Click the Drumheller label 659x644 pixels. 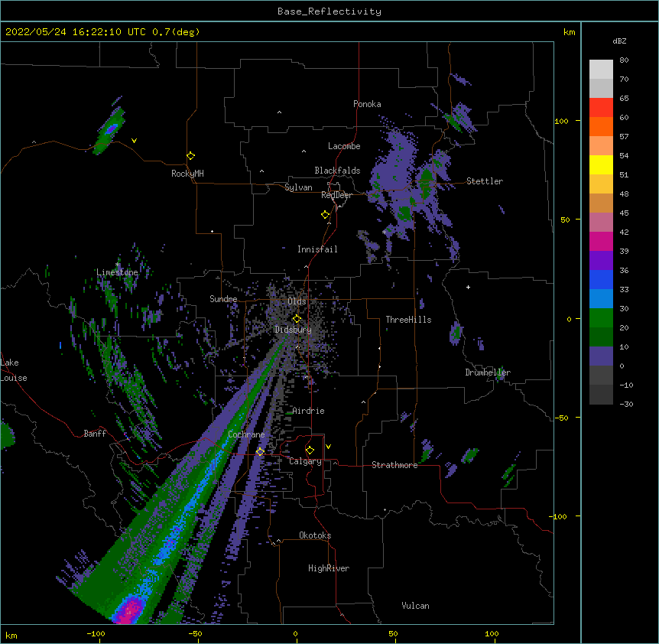click(488, 372)
